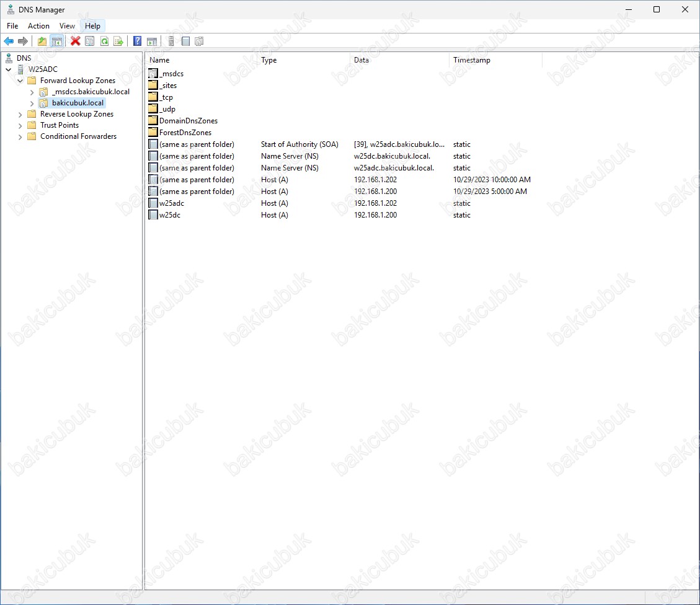
Task: Expand the bakicubuk.local zone node
Action: 32,104
